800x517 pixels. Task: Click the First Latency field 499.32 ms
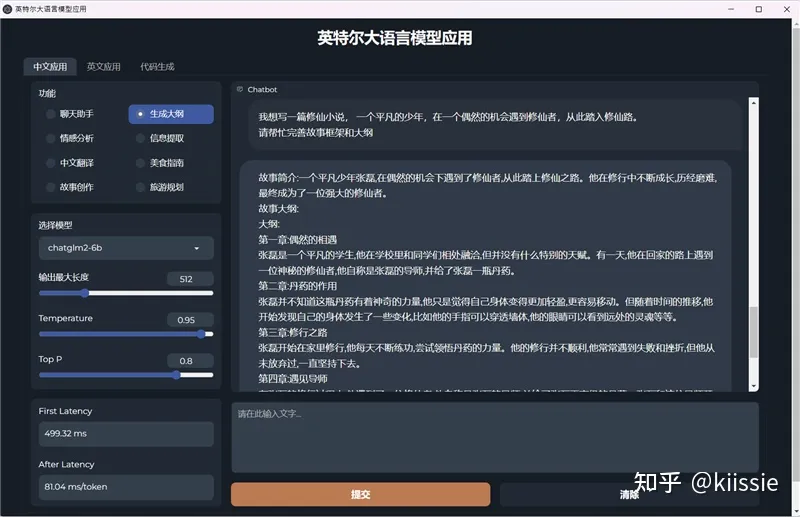tap(126, 434)
